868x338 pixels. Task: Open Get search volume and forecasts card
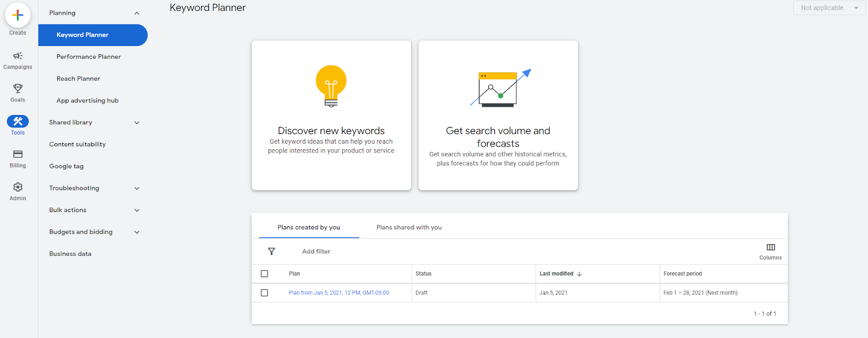(498, 115)
